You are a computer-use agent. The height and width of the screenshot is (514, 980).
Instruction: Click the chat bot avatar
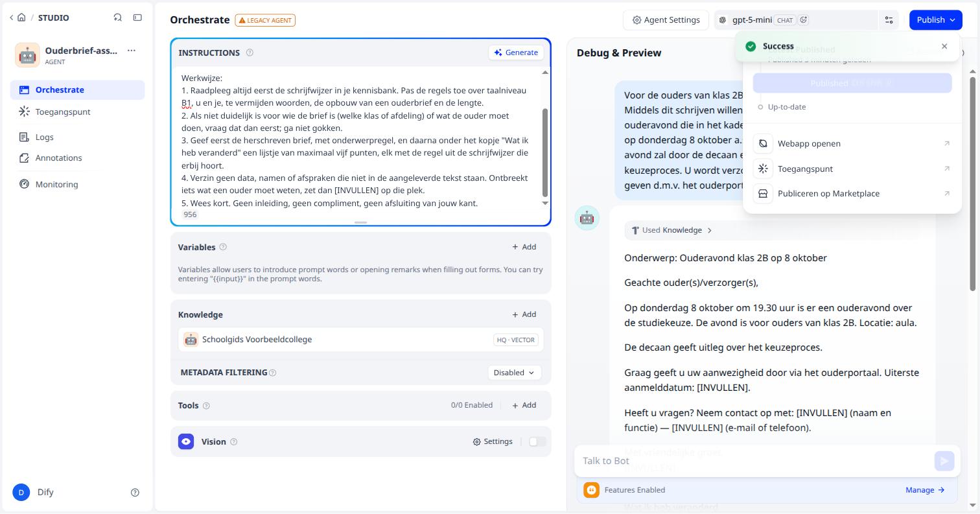(587, 218)
